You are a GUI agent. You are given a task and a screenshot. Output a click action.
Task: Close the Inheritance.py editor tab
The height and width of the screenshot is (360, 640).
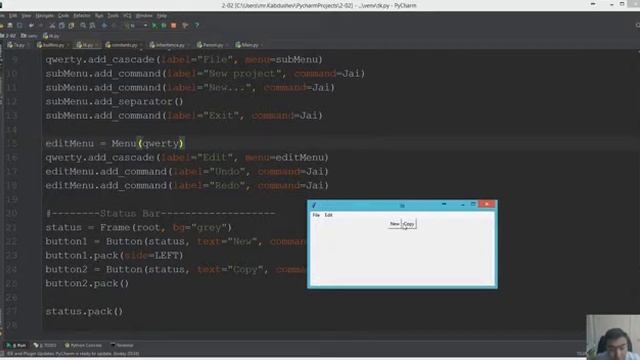click(x=188, y=45)
